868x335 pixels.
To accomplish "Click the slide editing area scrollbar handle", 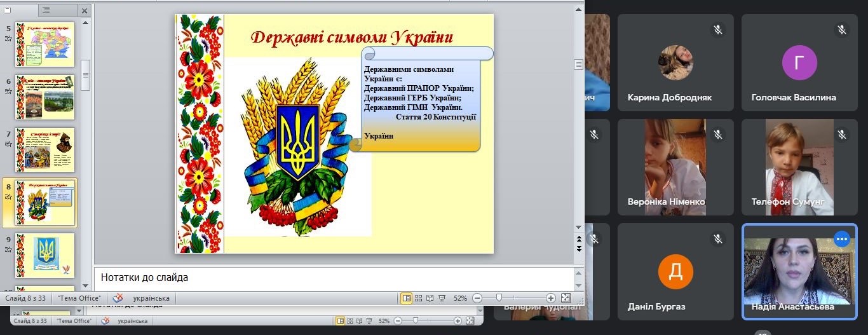I will point(578,64).
